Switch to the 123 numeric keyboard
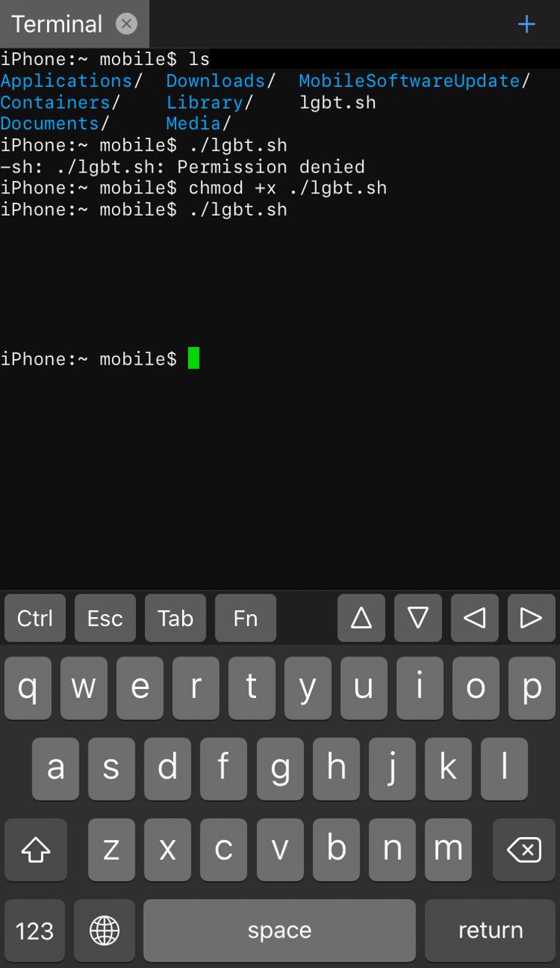The height and width of the screenshot is (968, 560). pyautogui.click(x=35, y=930)
